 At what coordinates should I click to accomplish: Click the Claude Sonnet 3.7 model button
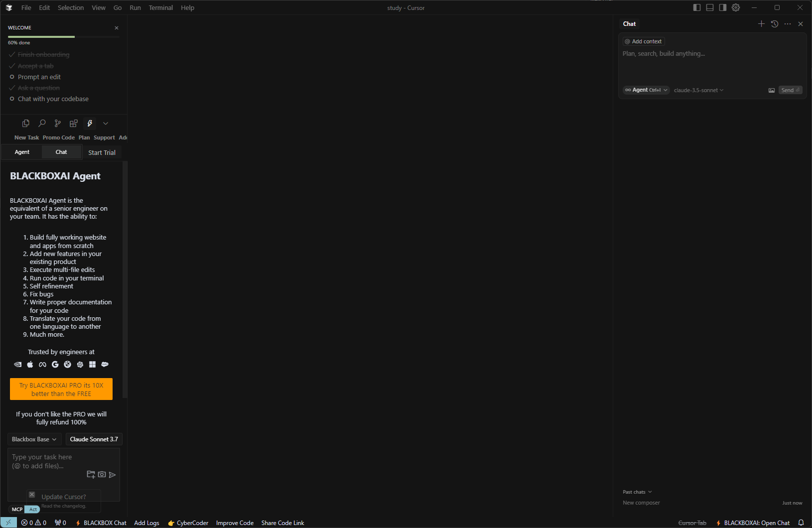click(x=94, y=439)
